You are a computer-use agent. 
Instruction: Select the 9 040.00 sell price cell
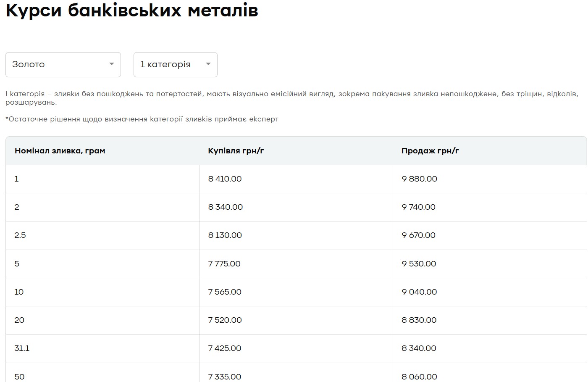[x=490, y=292]
